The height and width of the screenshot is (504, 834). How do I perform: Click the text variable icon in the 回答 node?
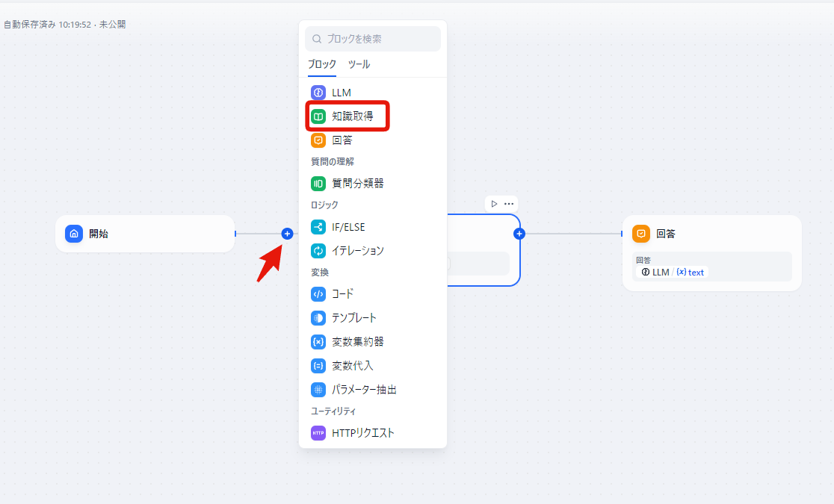pos(682,273)
